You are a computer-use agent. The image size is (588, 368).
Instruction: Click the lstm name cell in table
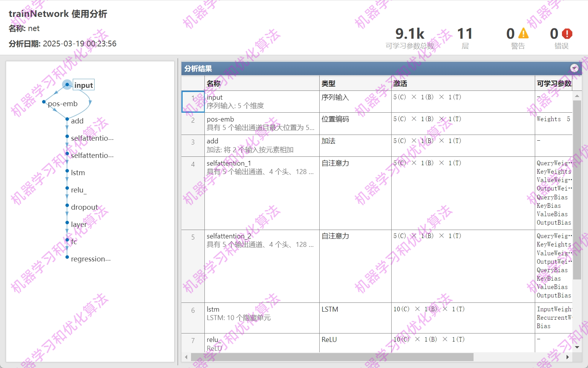tap(262, 318)
